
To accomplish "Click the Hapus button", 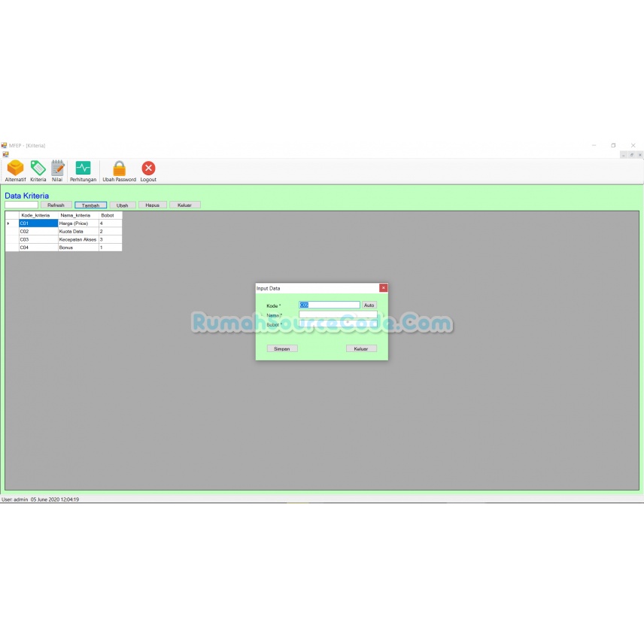I will [x=153, y=205].
